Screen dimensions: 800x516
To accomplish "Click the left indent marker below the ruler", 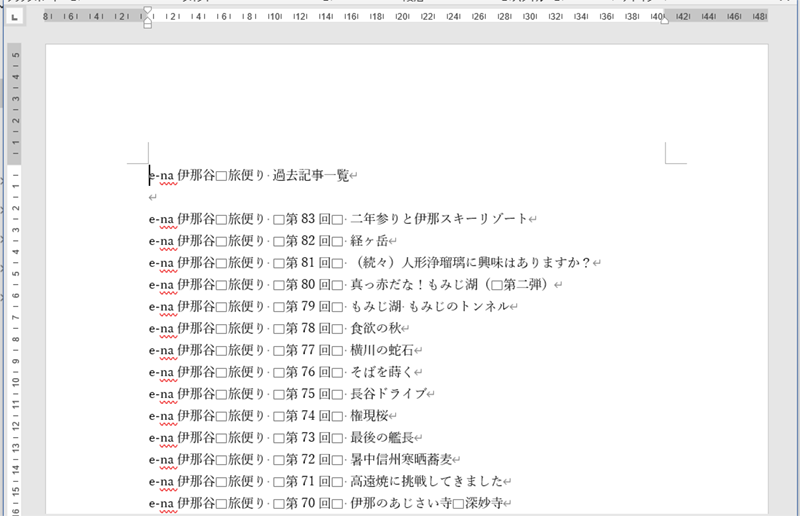I will [148, 25].
